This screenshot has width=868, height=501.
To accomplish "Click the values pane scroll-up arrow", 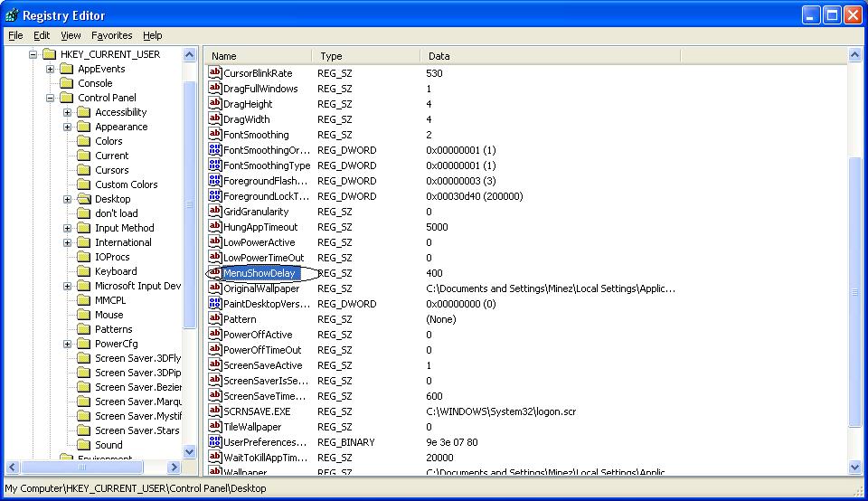I will coord(854,55).
